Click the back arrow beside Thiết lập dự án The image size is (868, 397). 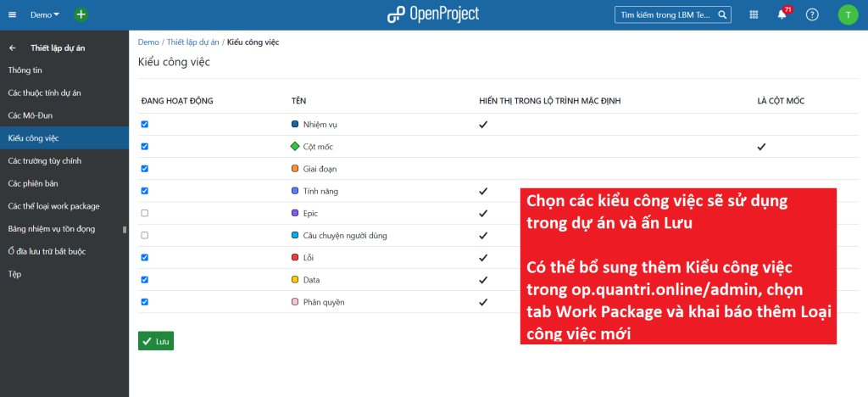coord(13,48)
